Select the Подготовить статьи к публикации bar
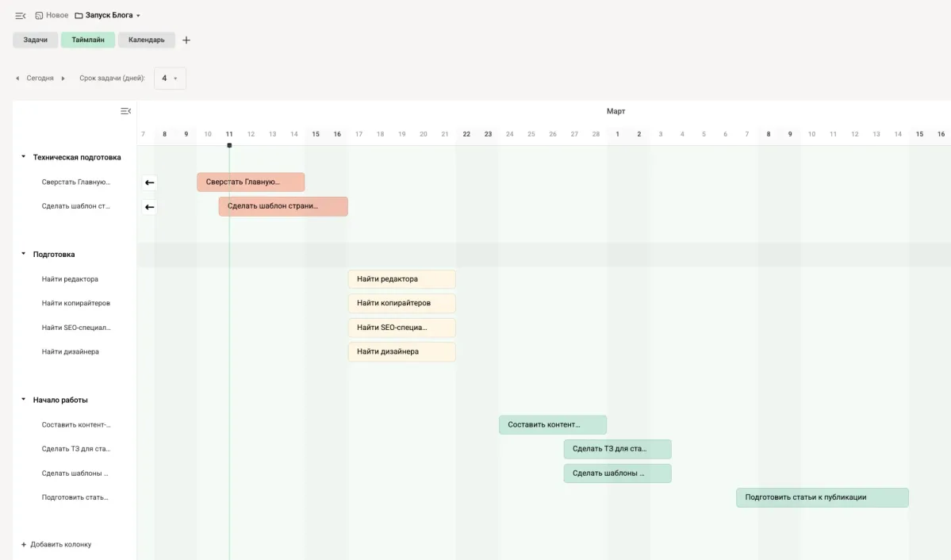 822,497
